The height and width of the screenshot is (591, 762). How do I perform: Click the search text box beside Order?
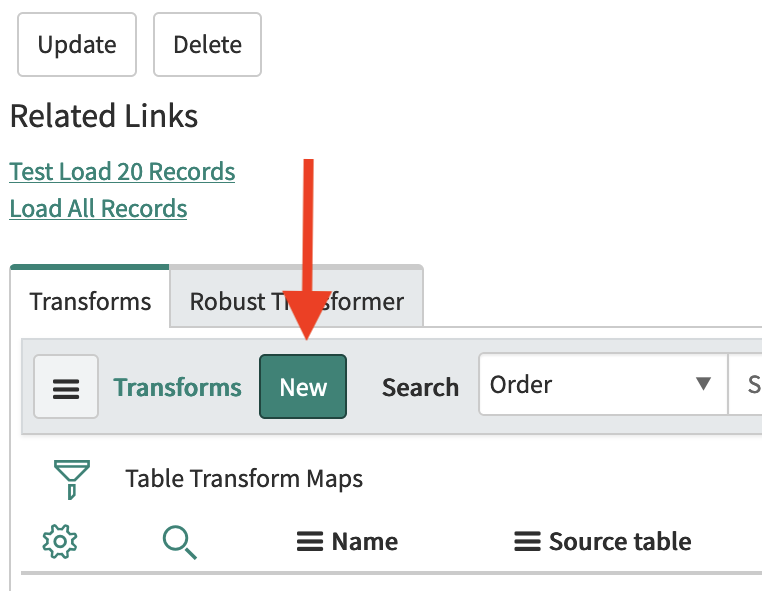point(745,384)
